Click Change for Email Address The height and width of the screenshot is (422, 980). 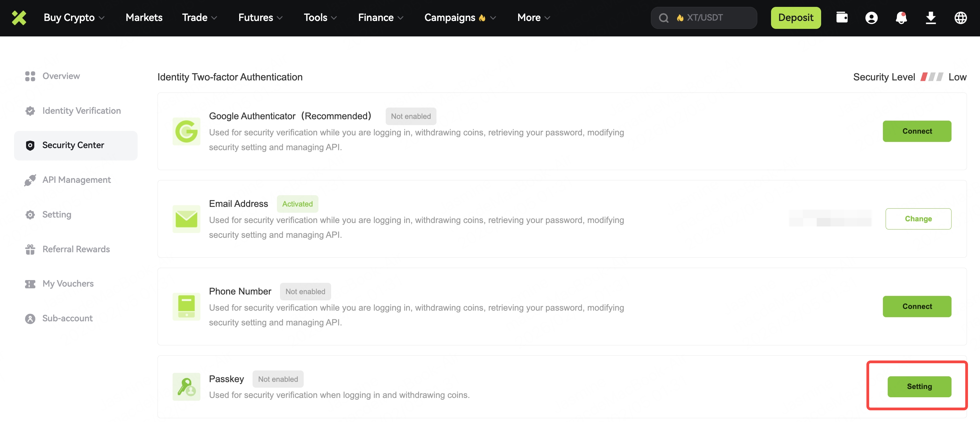[x=918, y=219]
